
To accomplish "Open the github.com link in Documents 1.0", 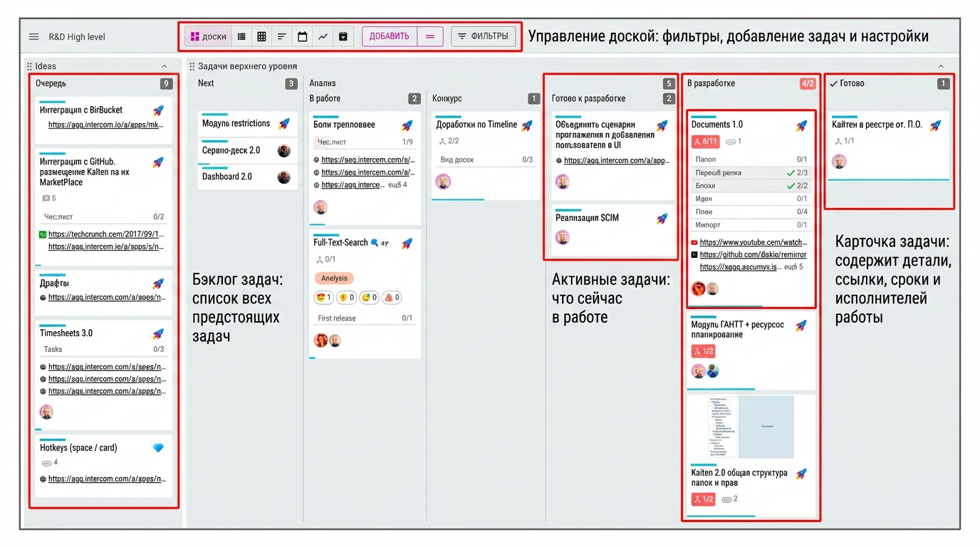I will tap(754, 254).
